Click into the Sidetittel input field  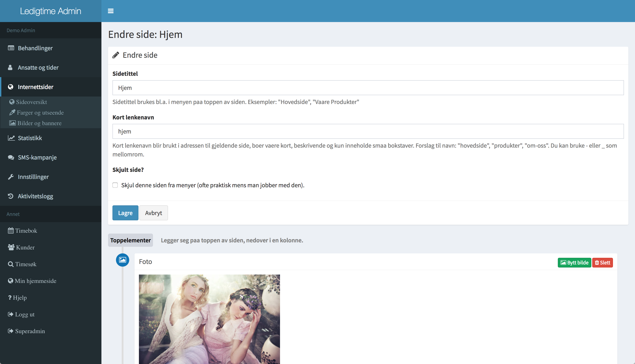(368, 88)
